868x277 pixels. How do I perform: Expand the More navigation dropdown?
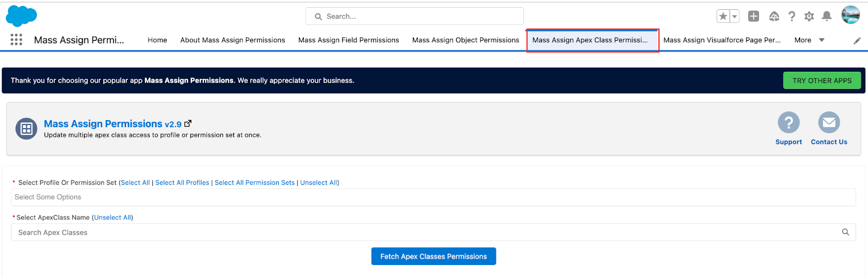(809, 40)
